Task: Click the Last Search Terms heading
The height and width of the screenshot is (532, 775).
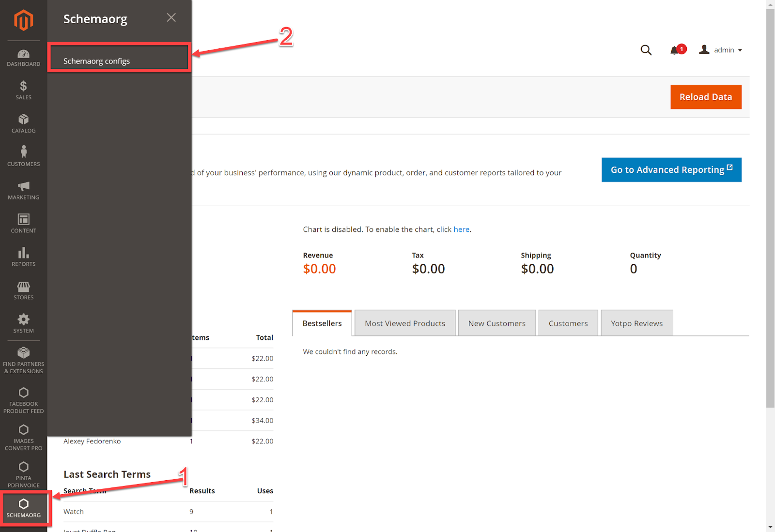Action: tap(107, 474)
